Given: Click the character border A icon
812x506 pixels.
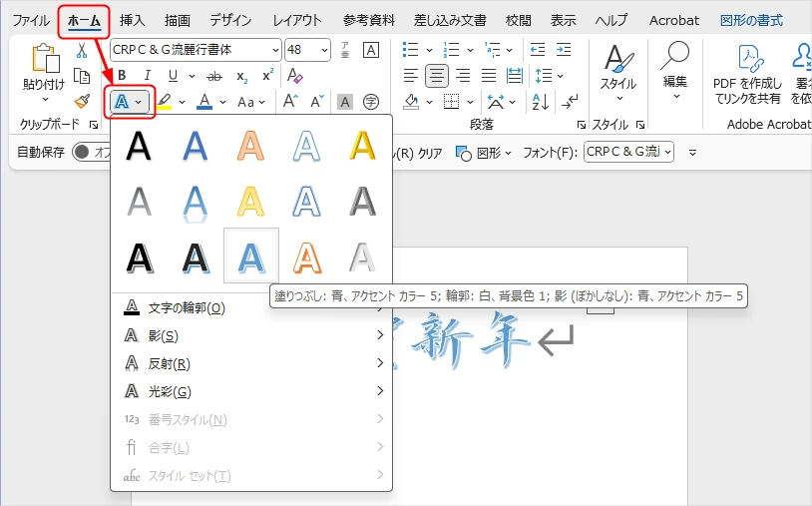Looking at the screenshot, I should tap(371, 50).
